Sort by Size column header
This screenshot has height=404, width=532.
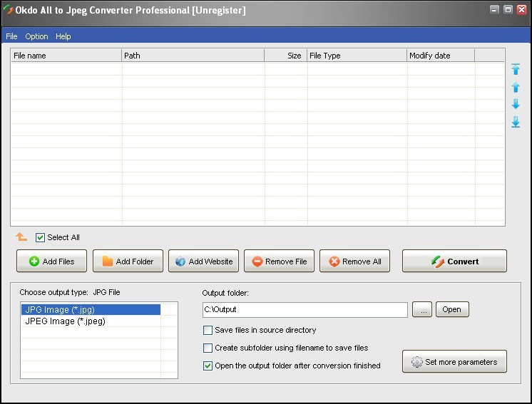pos(286,56)
